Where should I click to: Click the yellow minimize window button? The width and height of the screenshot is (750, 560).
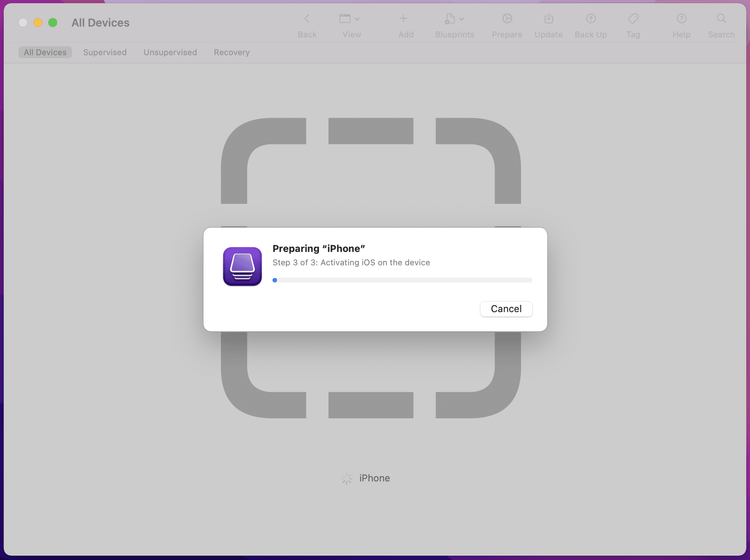[38, 22]
